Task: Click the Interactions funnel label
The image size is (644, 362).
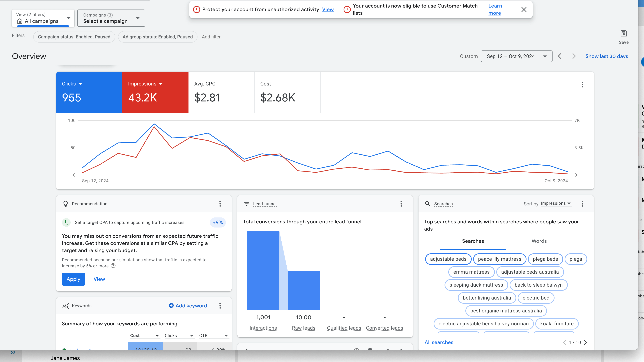Action: point(263,328)
